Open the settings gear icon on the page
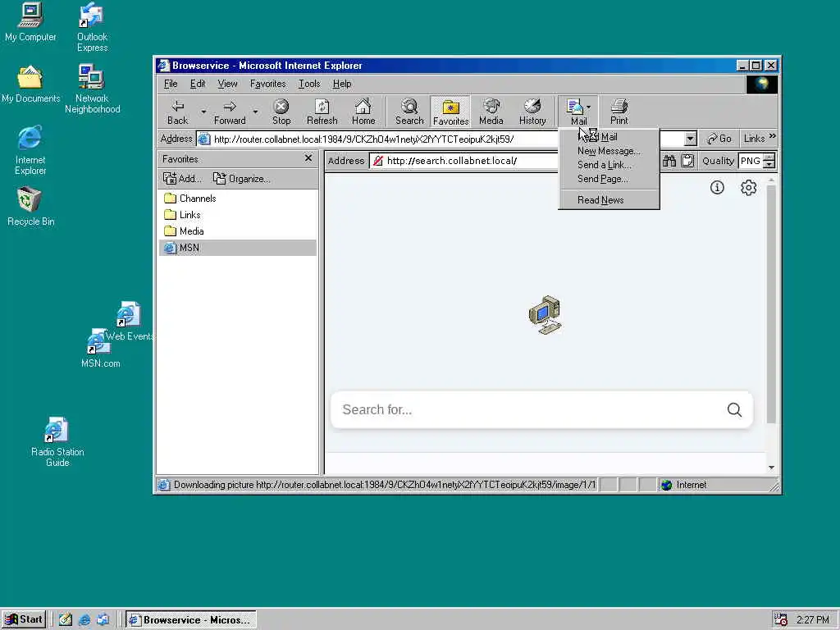This screenshot has width=840, height=630. click(748, 188)
